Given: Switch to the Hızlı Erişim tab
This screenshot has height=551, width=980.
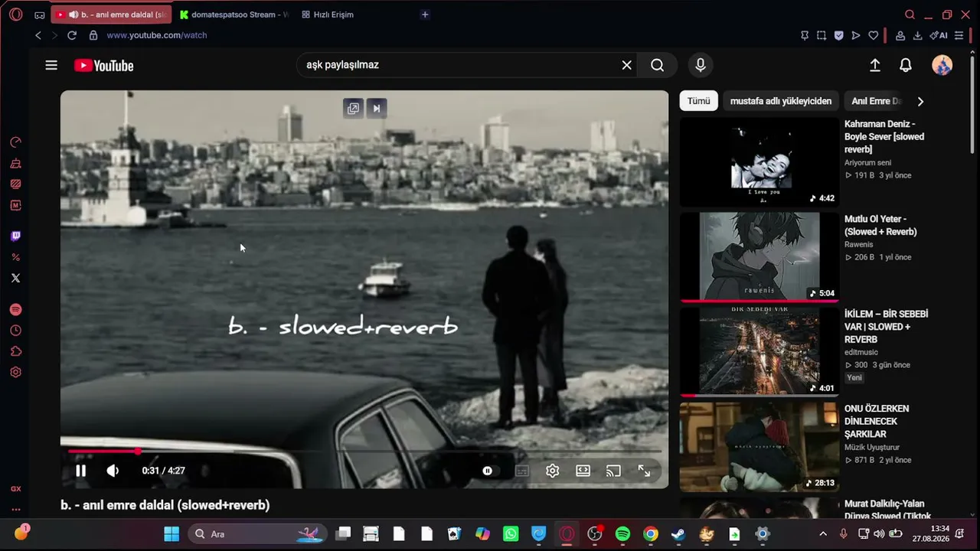Looking at the screenshot, I should coord(328,15).
